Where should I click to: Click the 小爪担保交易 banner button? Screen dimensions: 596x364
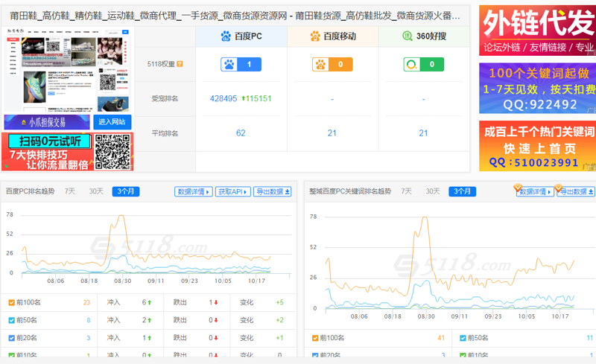pyautogui.click(x=47, y=122)
